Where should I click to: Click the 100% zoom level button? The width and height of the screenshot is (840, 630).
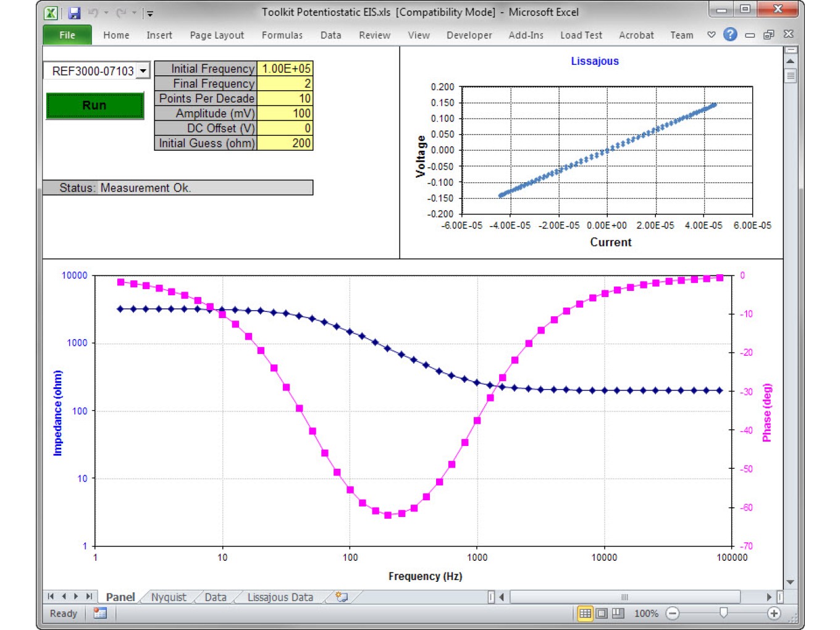coord(646,613)
